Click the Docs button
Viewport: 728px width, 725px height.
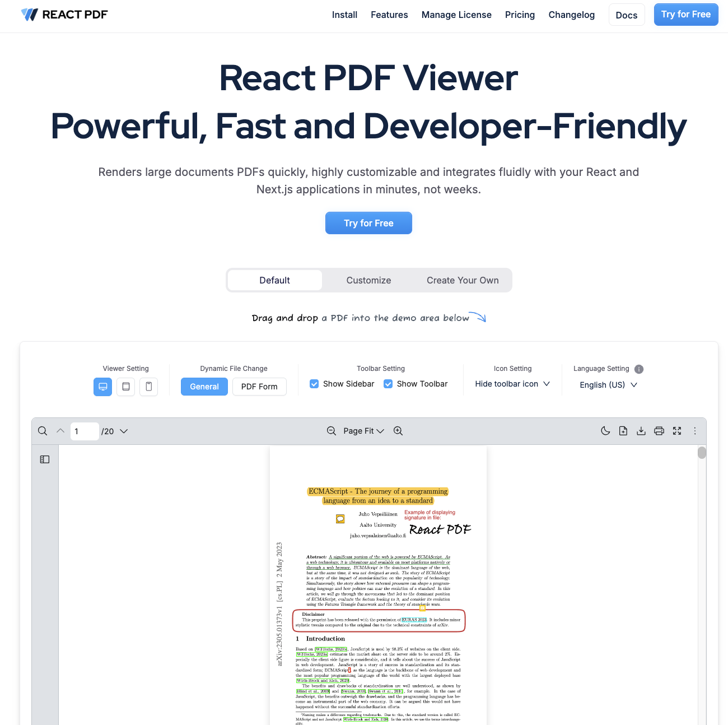(x=627, y=15)
